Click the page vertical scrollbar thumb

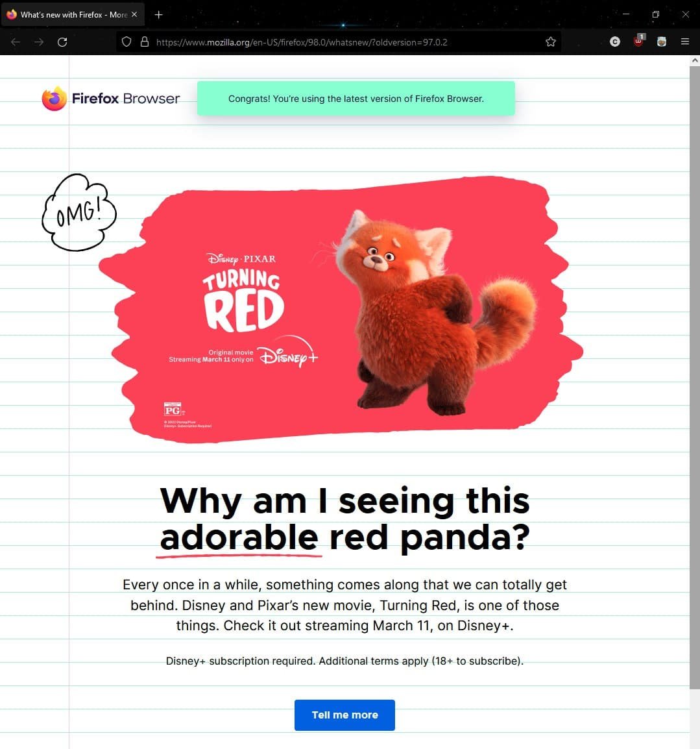tap(694, 376)
